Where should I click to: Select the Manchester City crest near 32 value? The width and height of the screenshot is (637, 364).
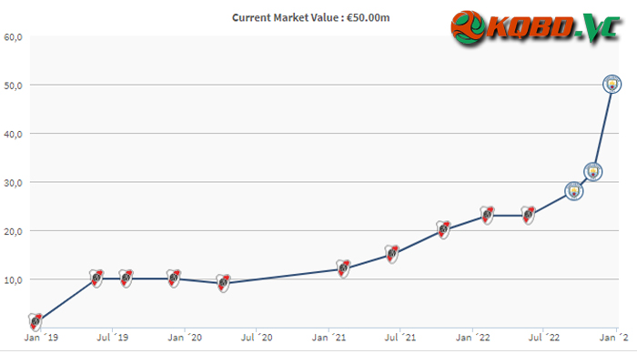tap(592, 172)
